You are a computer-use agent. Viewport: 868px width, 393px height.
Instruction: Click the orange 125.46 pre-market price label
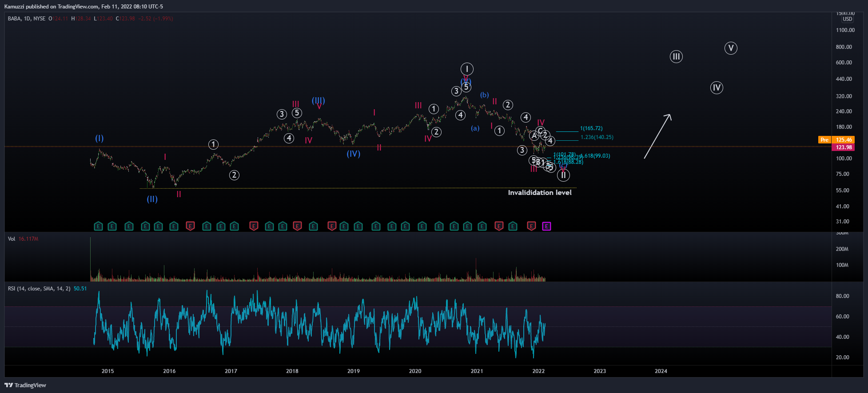844,140
